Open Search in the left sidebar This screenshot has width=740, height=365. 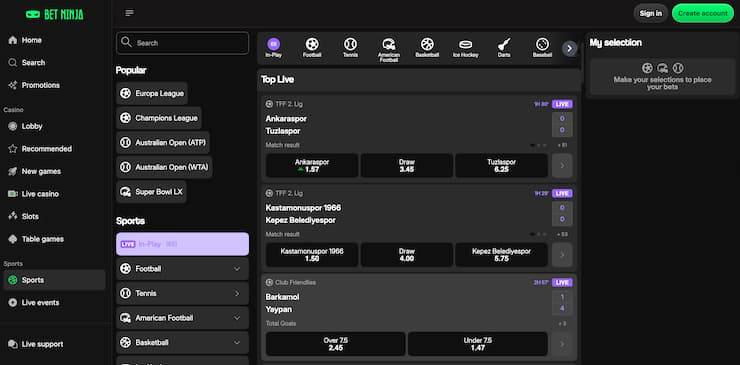tap(33, 62)
